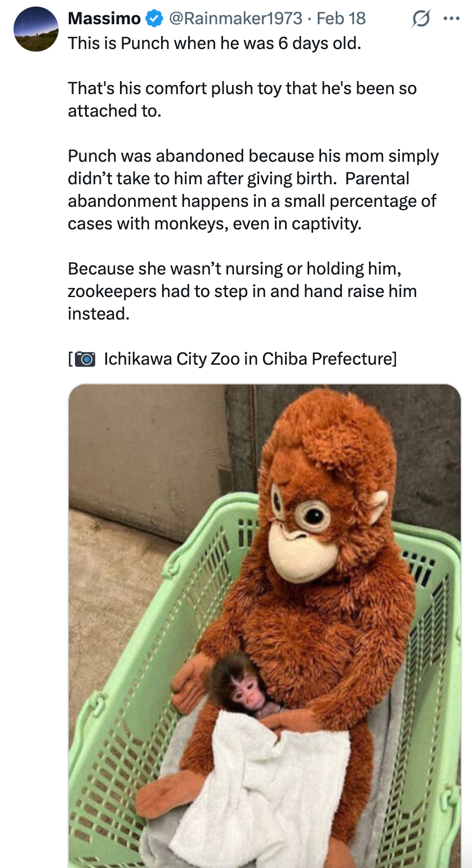This screenshot has width=472, height=868.
Task: Click the @Rainmaker1973 handle link
Action: pyautogui.click(x=237, y=19)
